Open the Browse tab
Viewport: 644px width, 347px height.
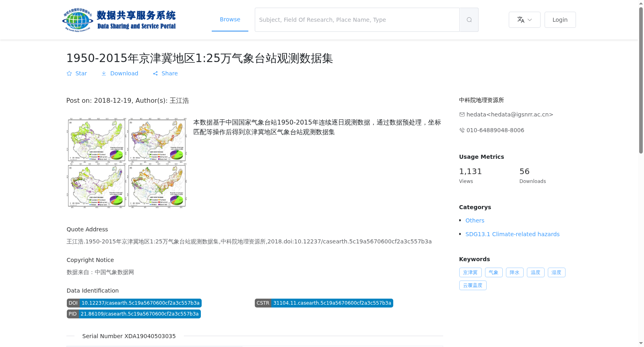(x=230, y=19)
